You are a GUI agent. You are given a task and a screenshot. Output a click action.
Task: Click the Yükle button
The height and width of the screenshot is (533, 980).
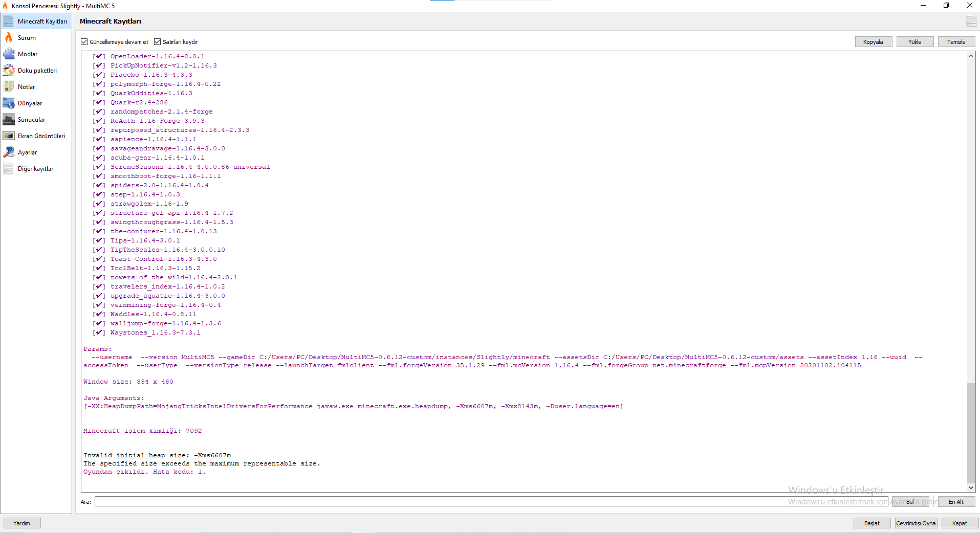coord(914,42)
